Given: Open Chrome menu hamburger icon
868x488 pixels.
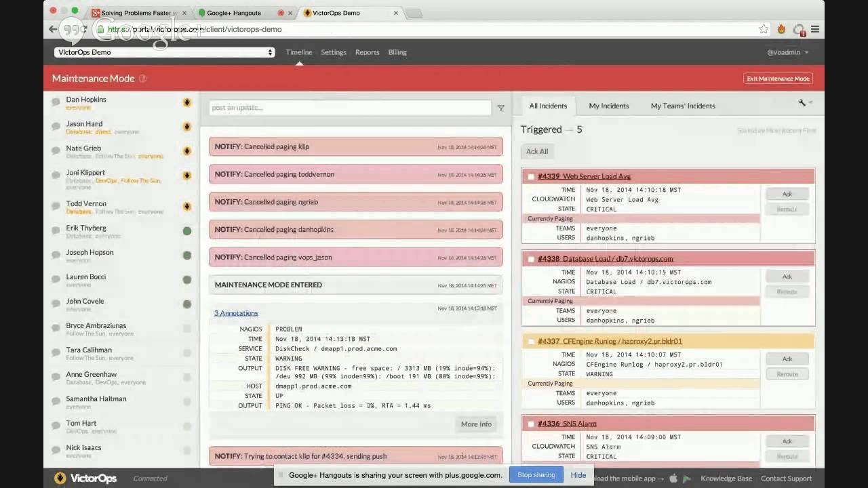Looking at the screenshot, I should coord(815,29).
